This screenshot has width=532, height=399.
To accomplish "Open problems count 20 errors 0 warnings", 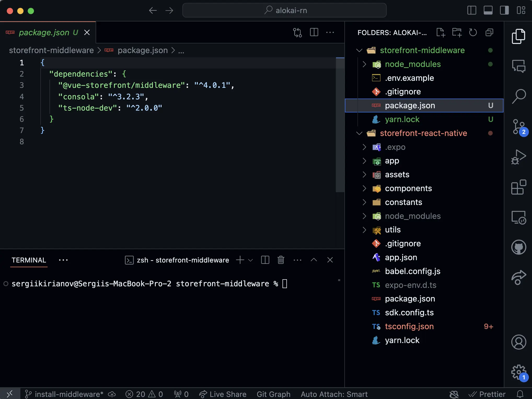I will (x=144, y=394).
